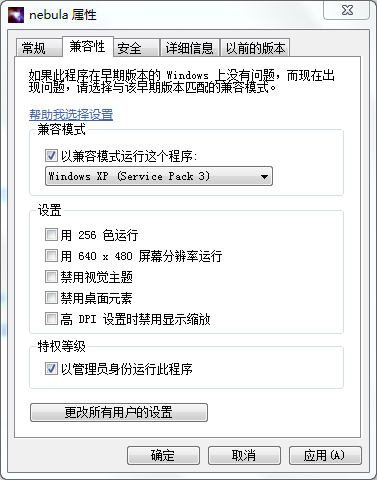Image resolution: width=377 pixels, height=480 pixels.
Task: Uncheck 以管理员身份运行此程序
Action: click(x=51, y=369)
